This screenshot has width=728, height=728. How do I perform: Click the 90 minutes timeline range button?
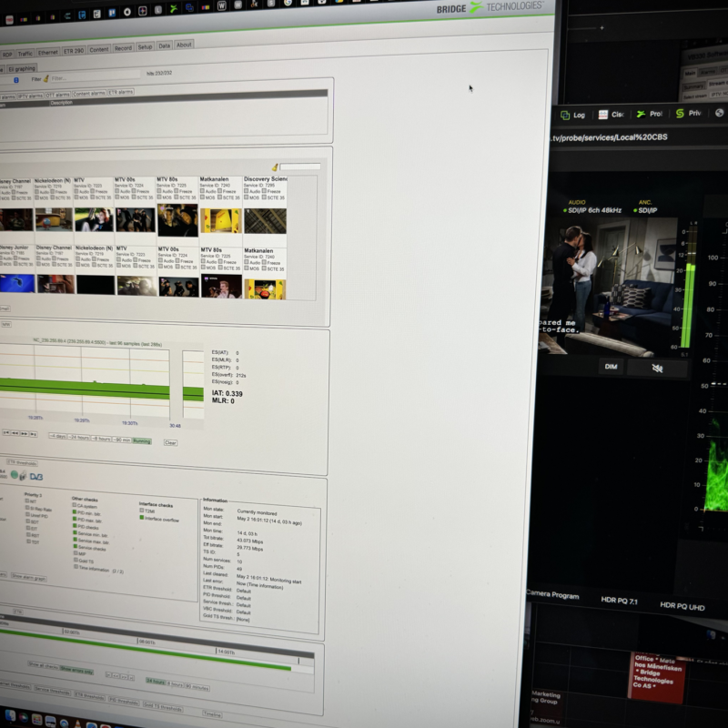[197, 687]
